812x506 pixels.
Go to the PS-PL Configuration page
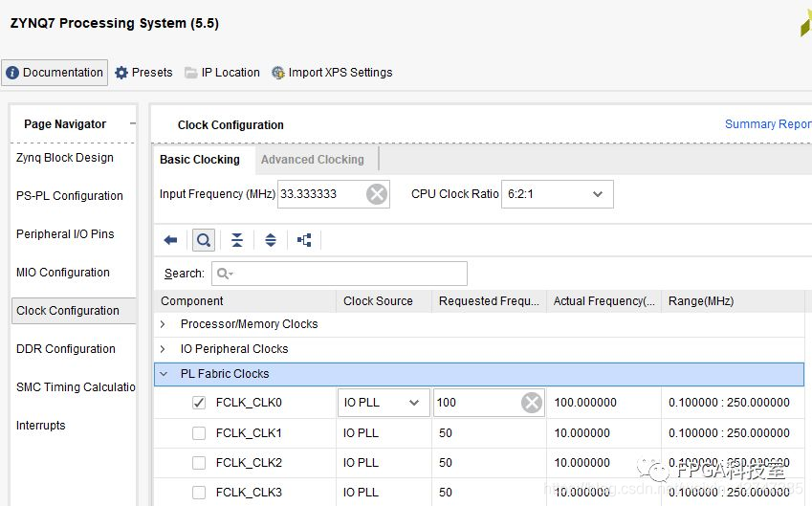[x=70, y=196]
